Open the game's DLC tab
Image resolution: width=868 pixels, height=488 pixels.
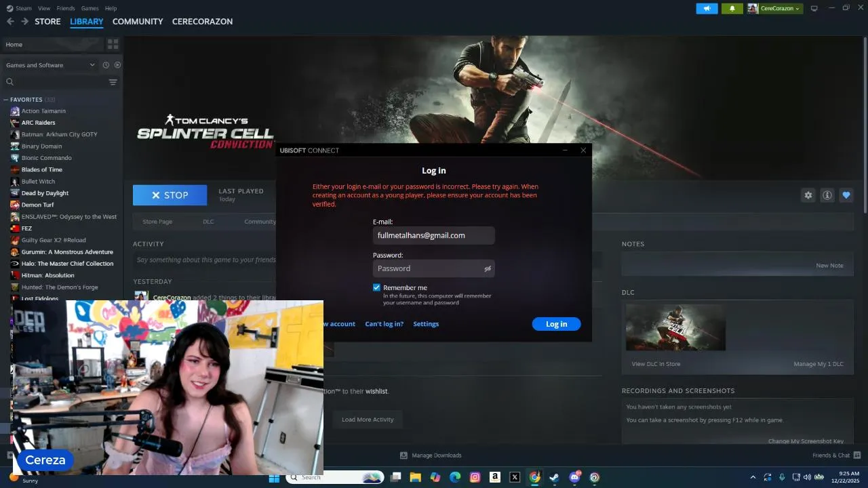pyautogui.click(x=208, y=222)
